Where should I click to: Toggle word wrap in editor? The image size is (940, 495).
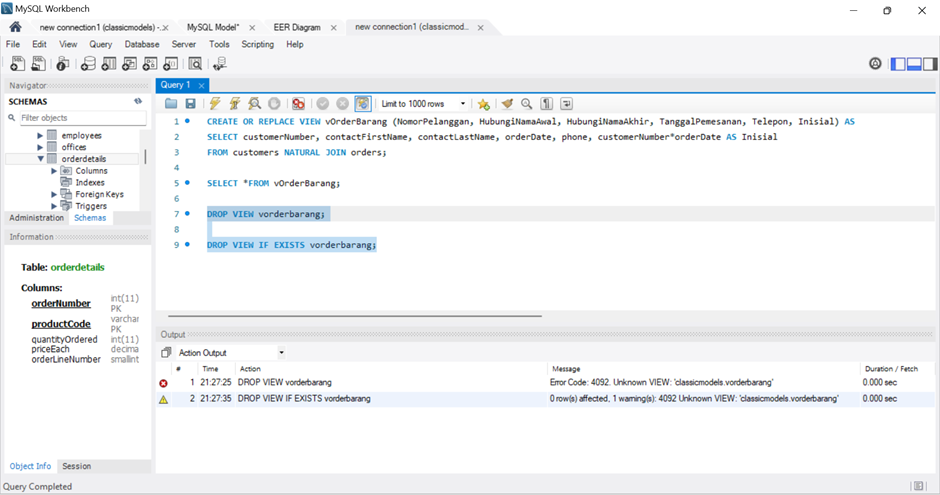click(566, 104)
